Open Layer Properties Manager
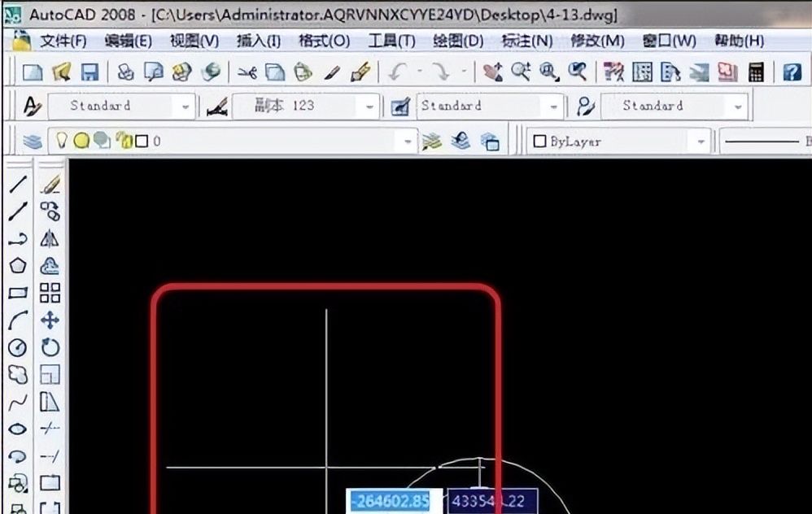This screenshot has height=514, width=812. coord(32,142)
